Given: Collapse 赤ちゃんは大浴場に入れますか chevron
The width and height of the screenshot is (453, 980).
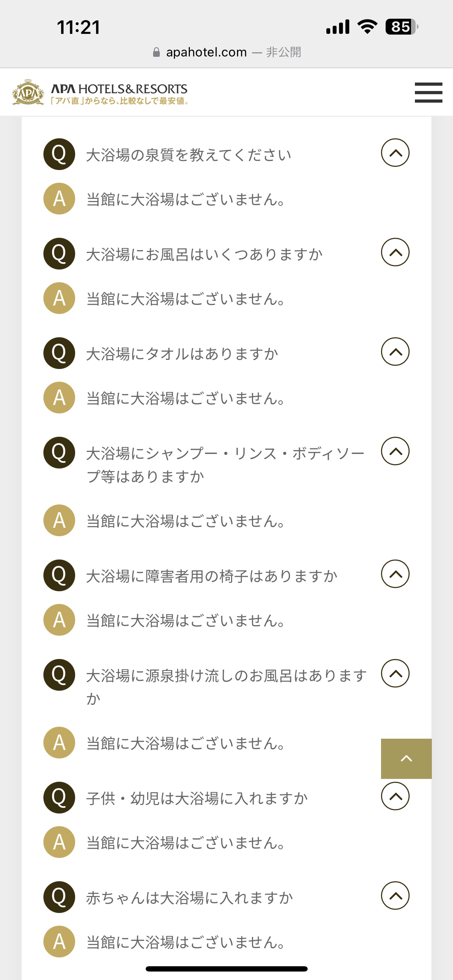Looking at the screenshot, I should 395,896.
